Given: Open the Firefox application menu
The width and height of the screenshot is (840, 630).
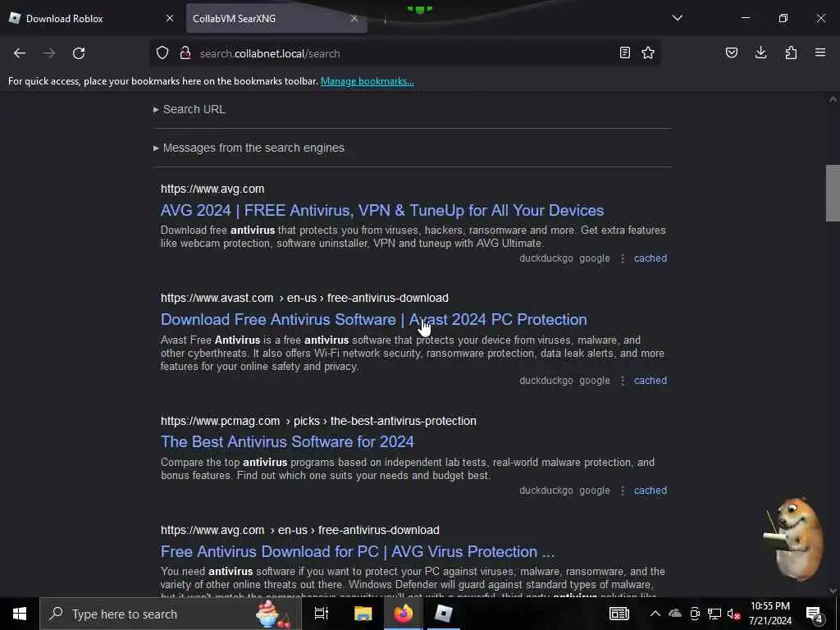Looking at the screenshot, I should click(x=820, y=52).
